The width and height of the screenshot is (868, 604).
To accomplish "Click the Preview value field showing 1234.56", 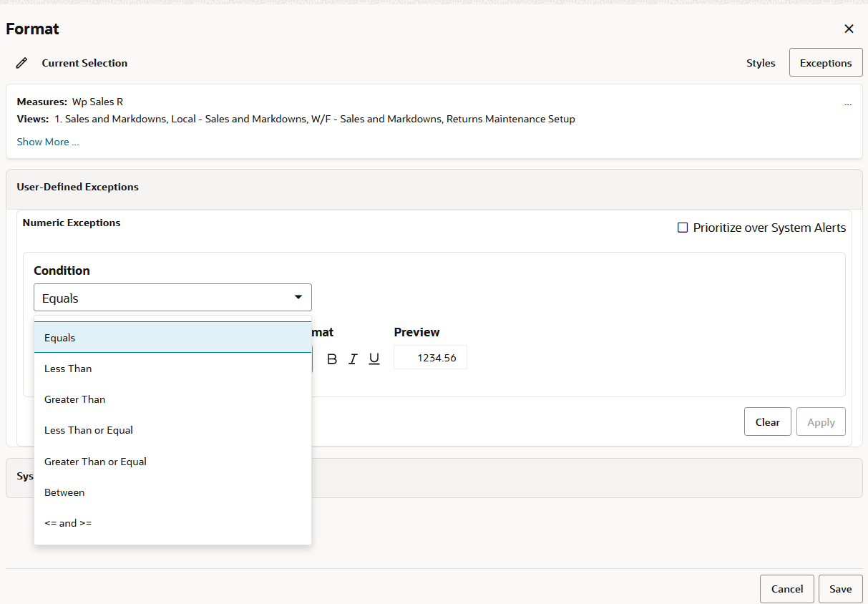I will click(430, 356).
